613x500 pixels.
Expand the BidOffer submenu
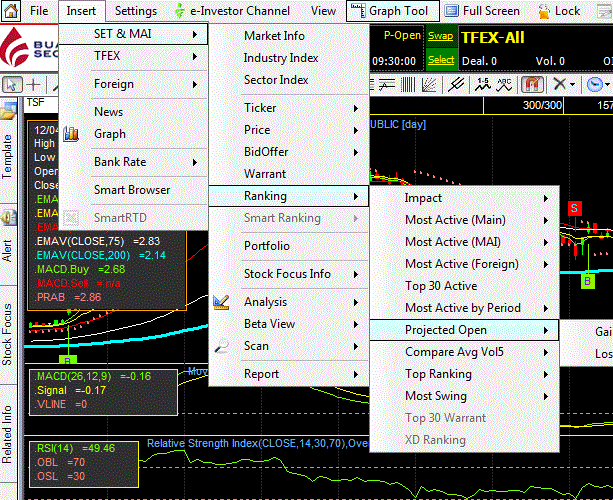pos(289,152)
